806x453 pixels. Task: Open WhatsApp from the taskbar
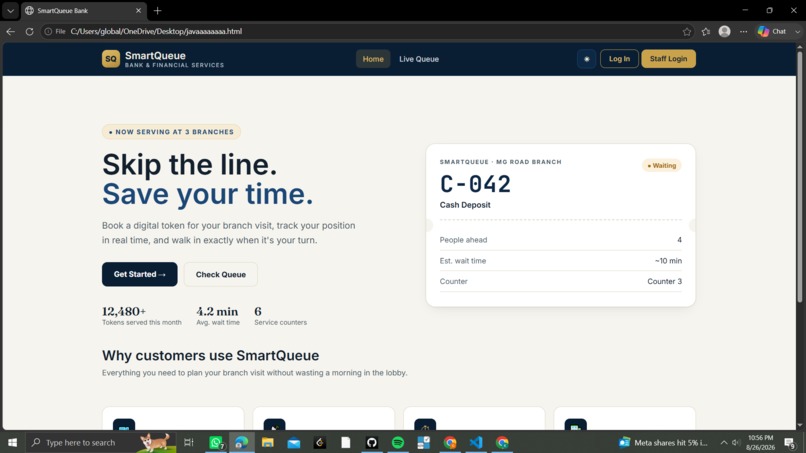click(216, 442)
